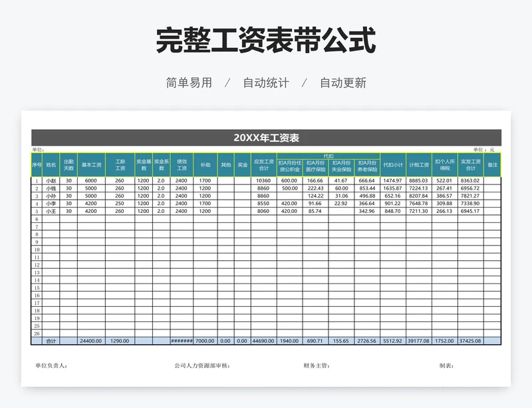Click the '简单易用' subtitle text
The width and height of the screenshot is (532, 408).
click(189, 83)
